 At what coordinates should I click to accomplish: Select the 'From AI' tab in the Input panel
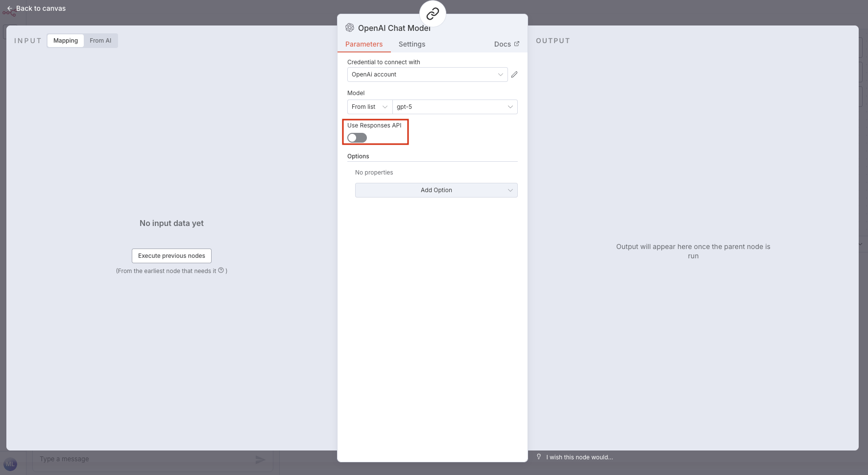coord(100,40)
